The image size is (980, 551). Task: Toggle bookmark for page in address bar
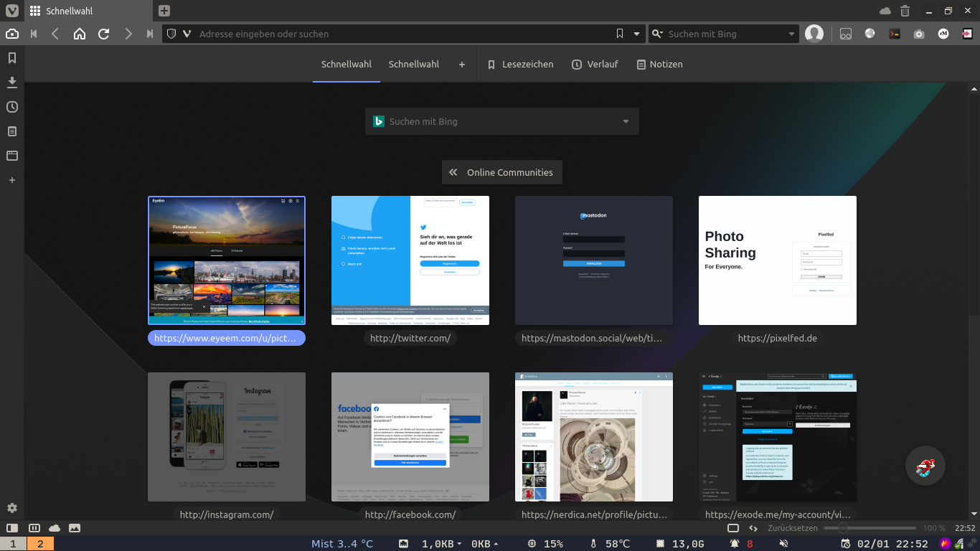(x=620, y=34)
